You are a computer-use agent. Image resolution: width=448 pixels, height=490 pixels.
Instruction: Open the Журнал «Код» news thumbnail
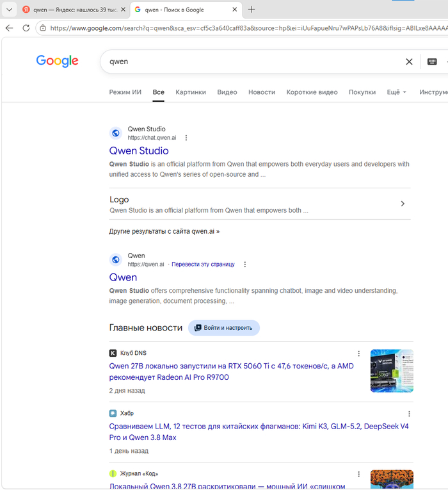point(392,479)
